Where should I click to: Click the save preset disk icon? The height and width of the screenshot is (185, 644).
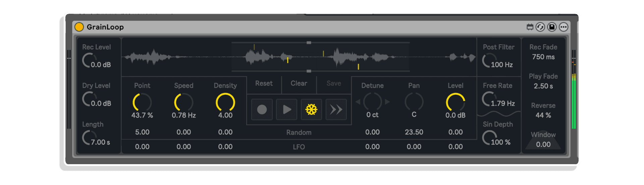pos(552,27)
